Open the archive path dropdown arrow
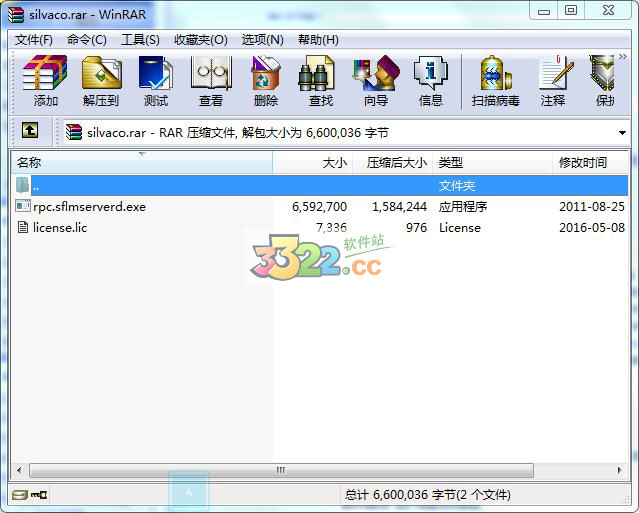This screenshot has width=639, height=513. click(622, 133)
